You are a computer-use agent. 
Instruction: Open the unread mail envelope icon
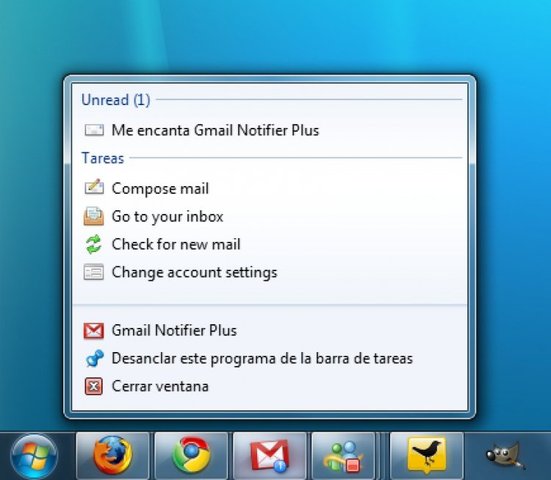pos(94,130)
